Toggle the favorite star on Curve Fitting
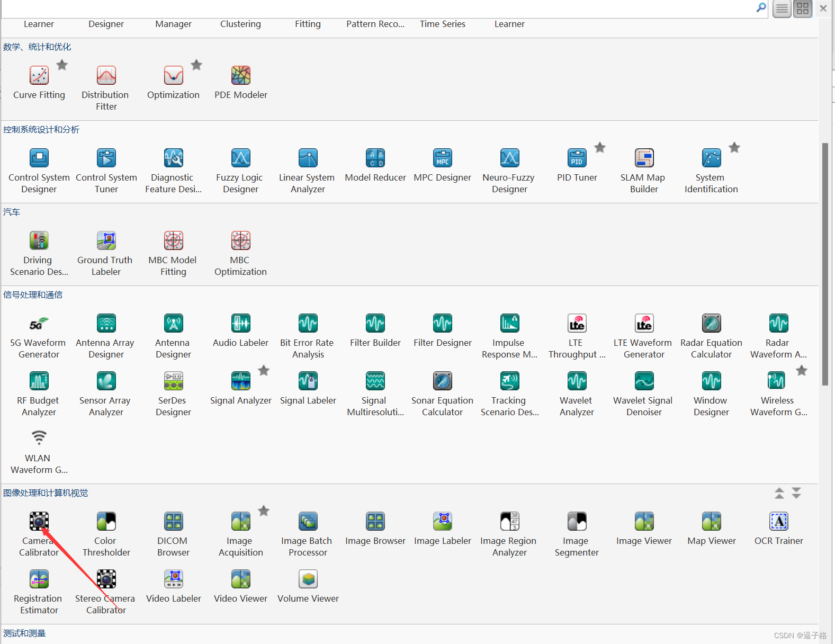The width and height of the screenshot is (835, 644). (62, 65)
